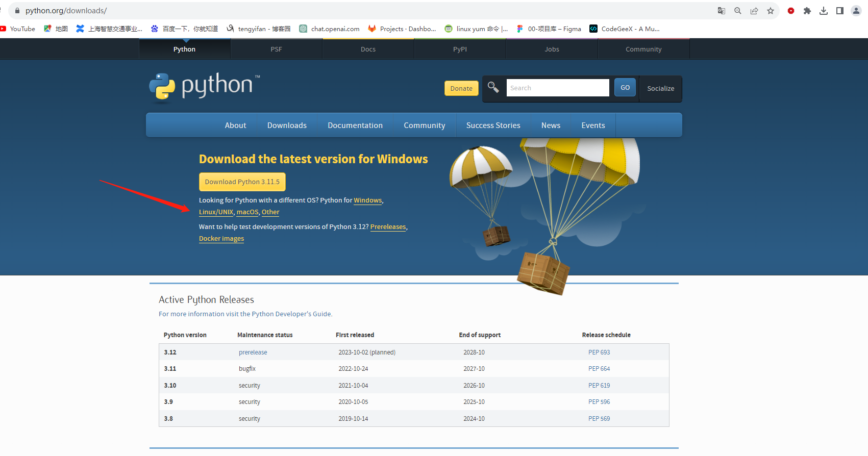Open the Docker images link
868x456 pixels.
pyautogui.click(x=221, y=239)
